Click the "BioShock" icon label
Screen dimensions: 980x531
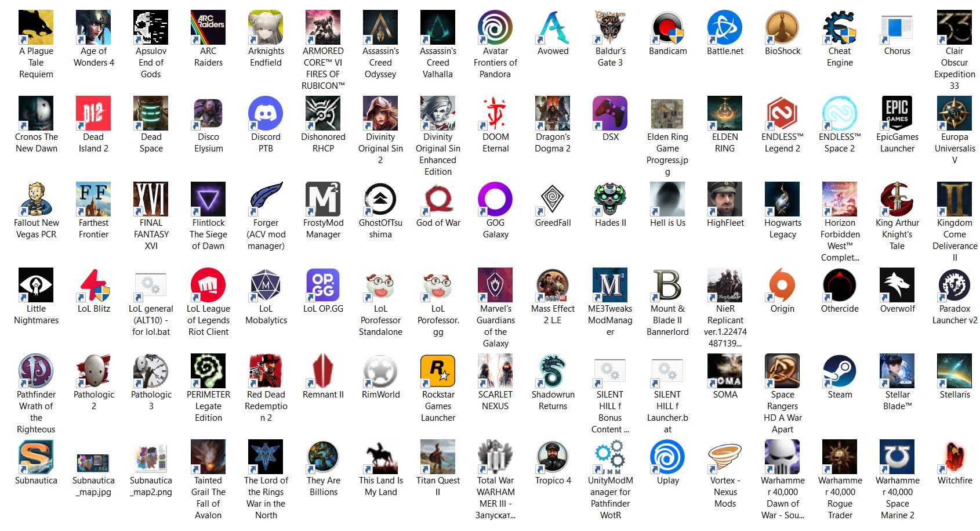pos(782,51)
